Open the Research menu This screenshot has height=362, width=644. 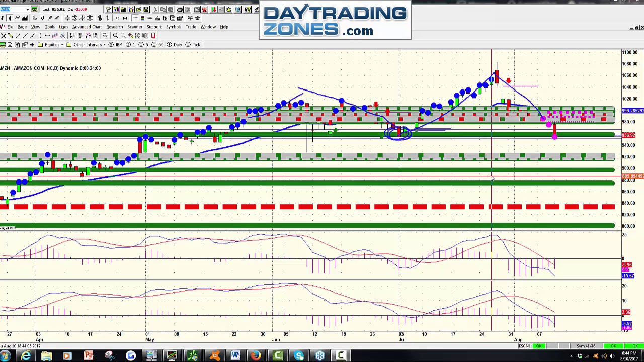(x=114, y=27)
